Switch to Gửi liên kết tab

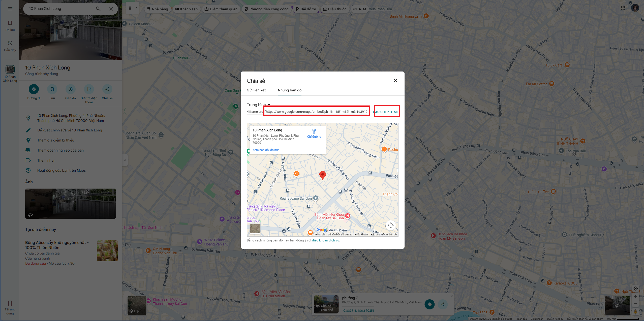(x=256, y=90)
